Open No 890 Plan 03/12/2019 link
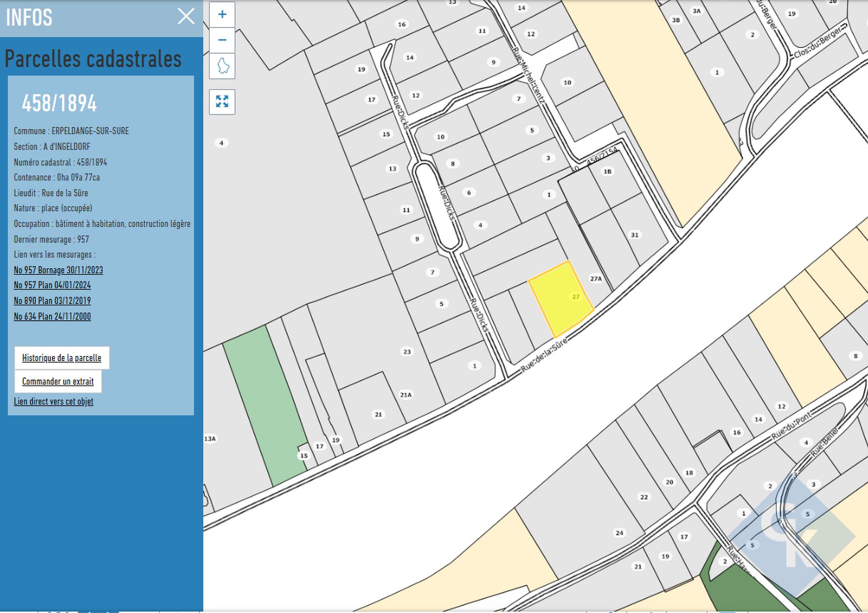Viewport: 868px width, 613px height. pos(52,301)
